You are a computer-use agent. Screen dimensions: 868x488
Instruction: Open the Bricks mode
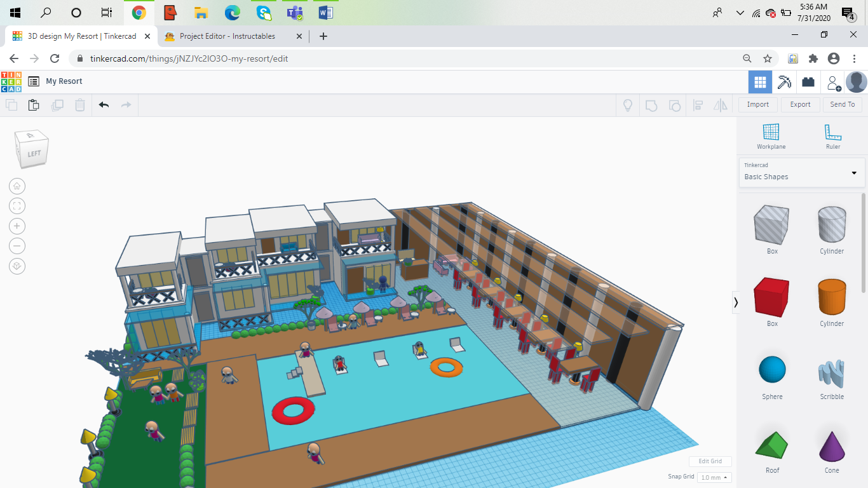coord(808,82)
